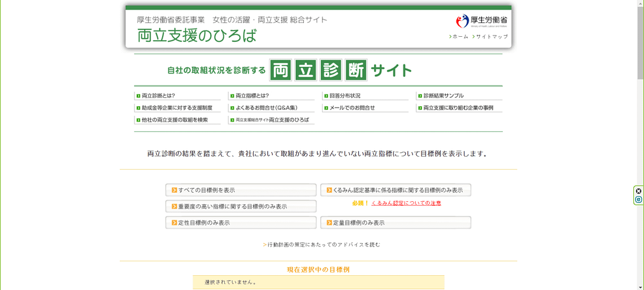Close the floating side widget with X icon

638,191
